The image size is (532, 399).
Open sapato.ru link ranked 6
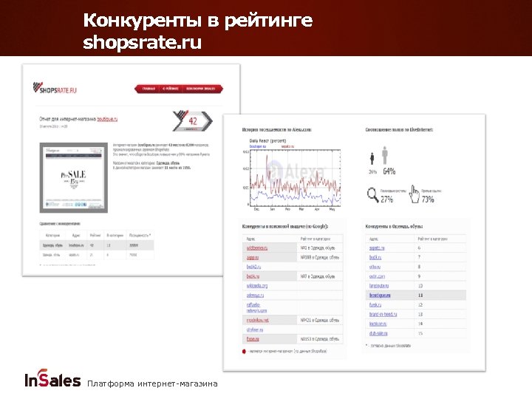point(377,248)
